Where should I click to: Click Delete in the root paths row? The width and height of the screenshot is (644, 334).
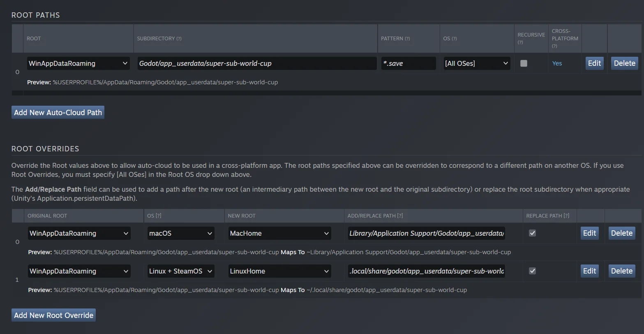(x=624, y=63)
